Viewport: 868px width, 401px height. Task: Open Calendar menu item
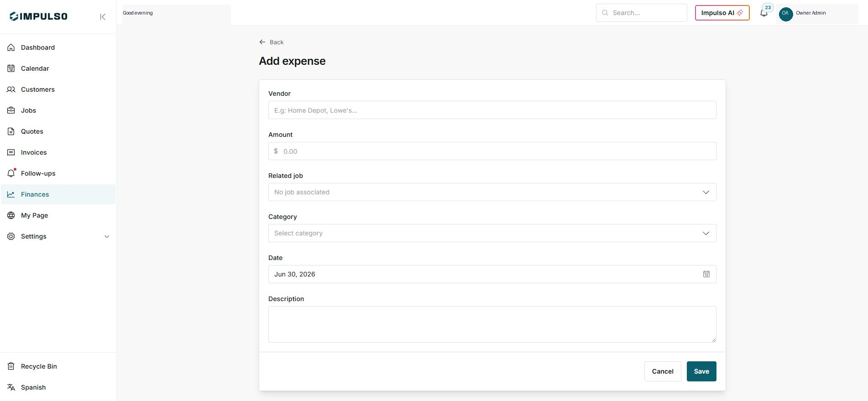[58, 68]
